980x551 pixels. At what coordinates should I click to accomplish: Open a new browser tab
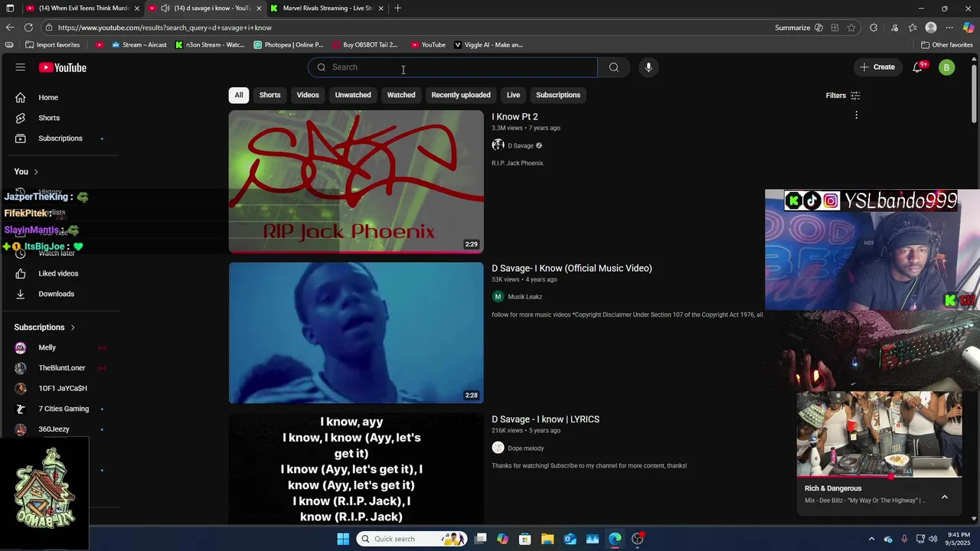pos(397,8)
